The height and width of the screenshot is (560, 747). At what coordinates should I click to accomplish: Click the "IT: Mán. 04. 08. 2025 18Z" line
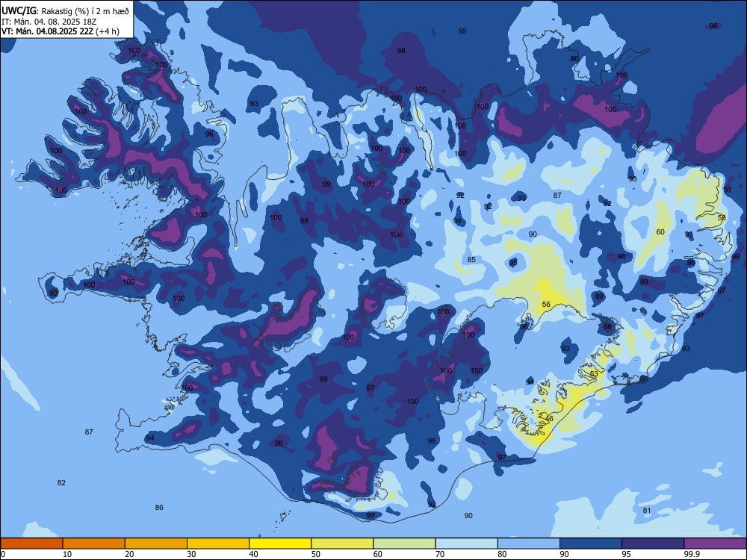pyautogui.click(x=49, y=22)
